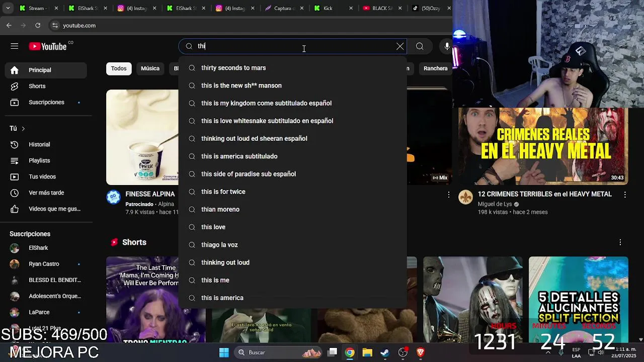Open Historial in the sidebar
This screenshot has width=644, height=362.
[46, 144]
